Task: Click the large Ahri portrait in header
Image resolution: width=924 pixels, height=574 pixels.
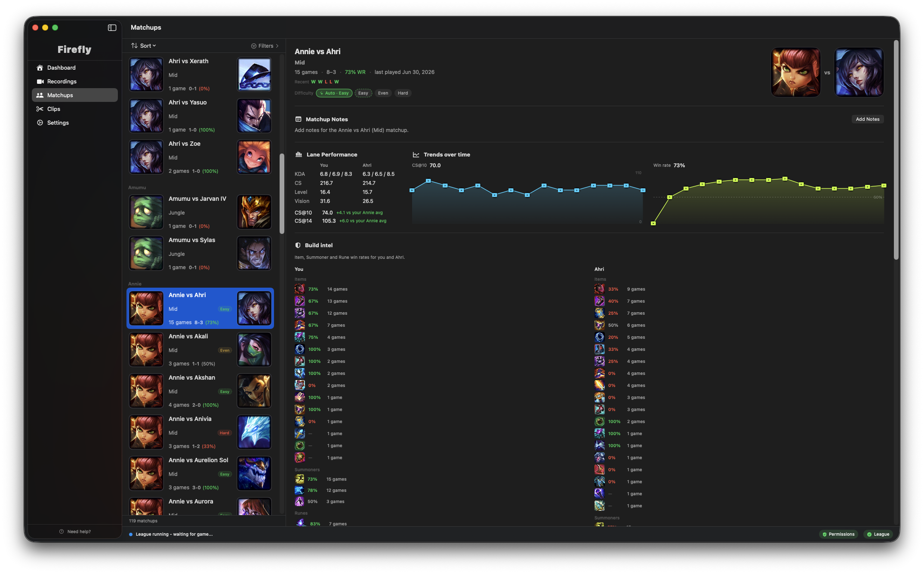Action: tap(859, 72)
